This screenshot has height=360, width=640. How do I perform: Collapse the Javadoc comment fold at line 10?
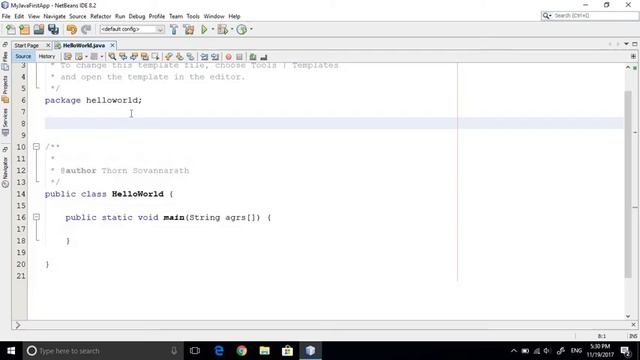point(36,147)
